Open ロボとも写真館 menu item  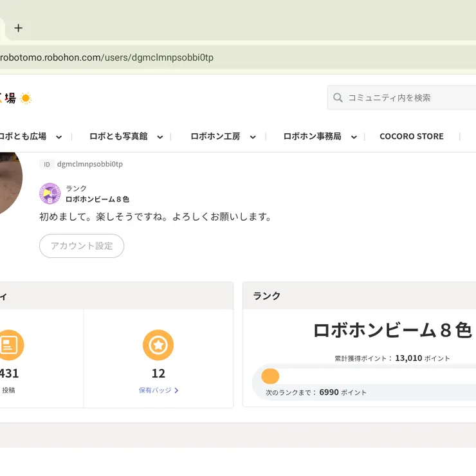pyautogui.click(x=118, y=136)
